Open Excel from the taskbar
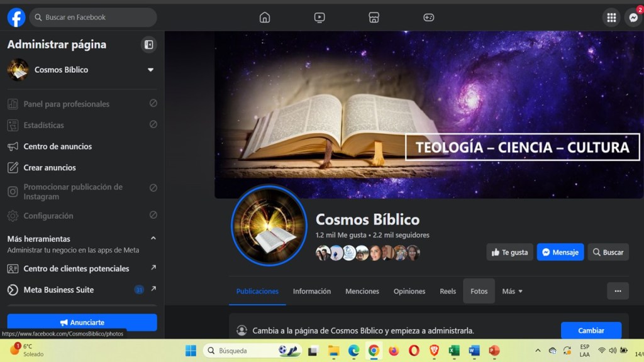644x362 pixels. (x=454, y=351)
